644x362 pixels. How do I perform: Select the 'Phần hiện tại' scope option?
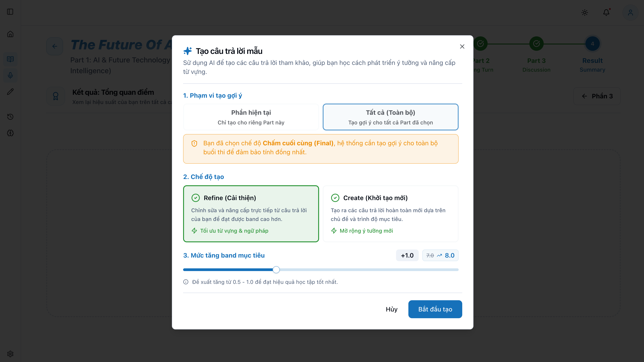251,117
